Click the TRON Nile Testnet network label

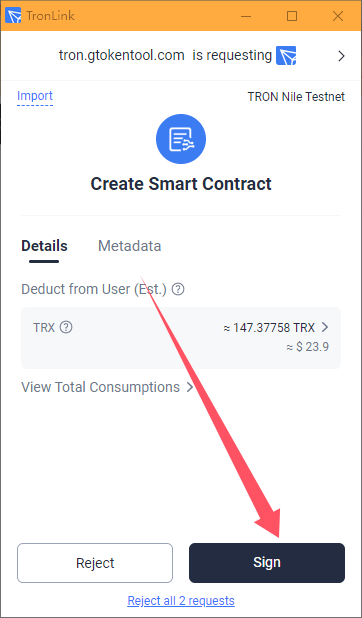click(296, 97)
